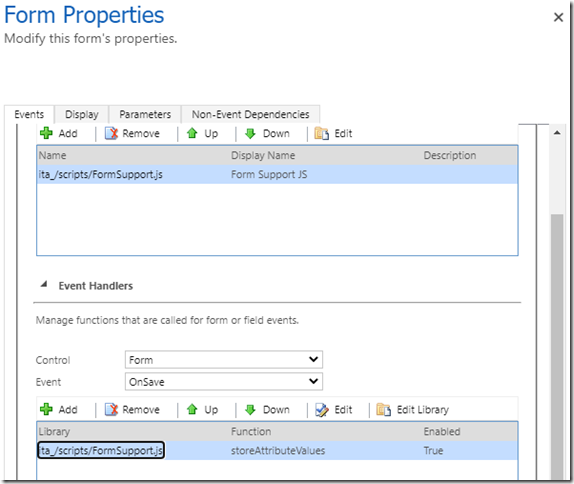The image size is (574, 484).
Task: Edit the selected event handler
Action: coord(333,409)
